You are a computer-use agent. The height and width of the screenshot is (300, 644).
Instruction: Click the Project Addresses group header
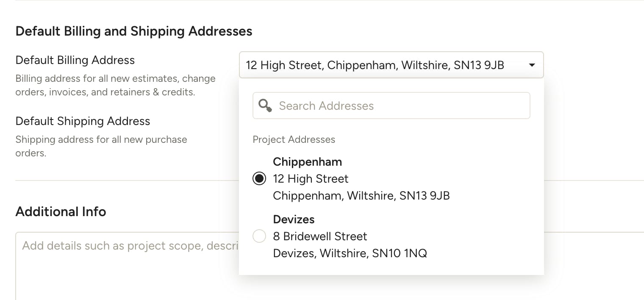pos(294,139)
